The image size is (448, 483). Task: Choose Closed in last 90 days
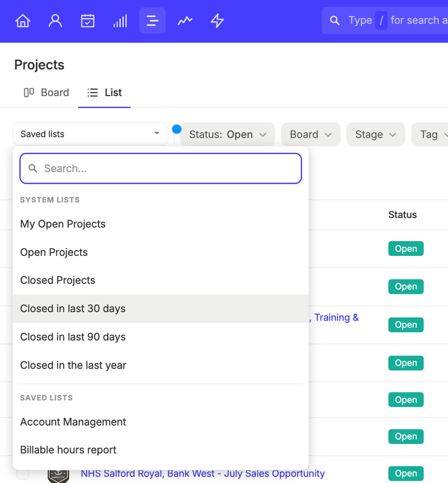[161, 337]
